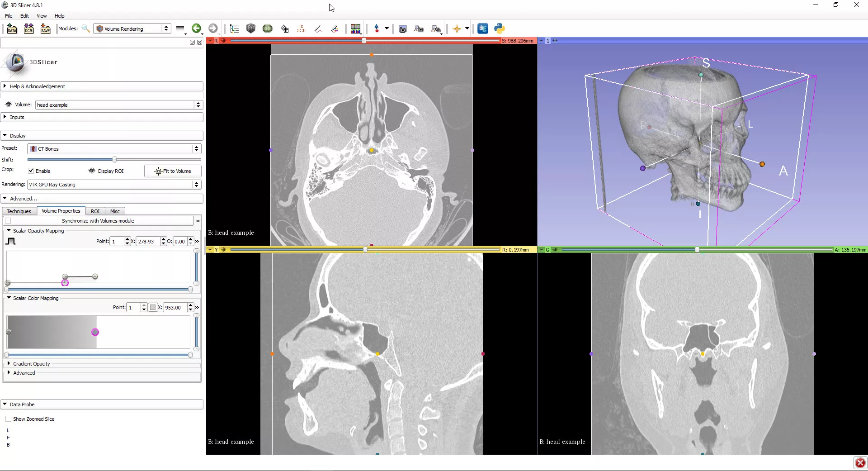868x471 pixels.
Task: Click the layout selection grid icon
Action: pos(355,29)
